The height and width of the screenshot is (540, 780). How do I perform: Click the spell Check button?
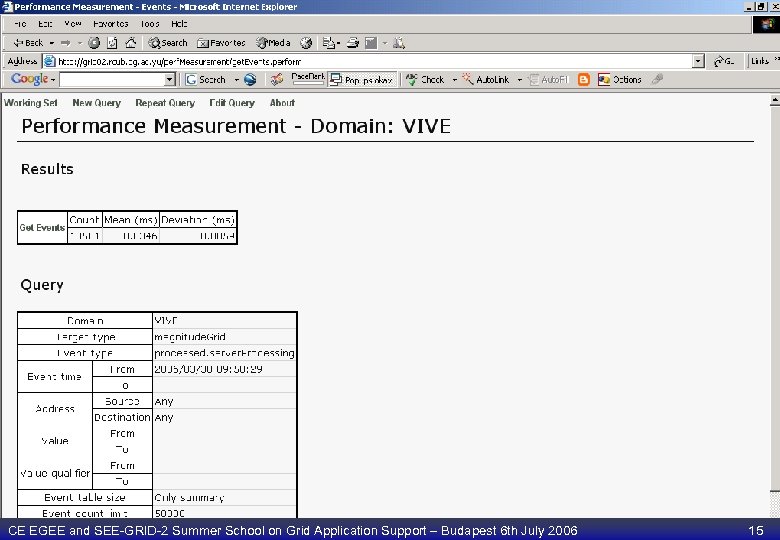click(x=425, y=80)
